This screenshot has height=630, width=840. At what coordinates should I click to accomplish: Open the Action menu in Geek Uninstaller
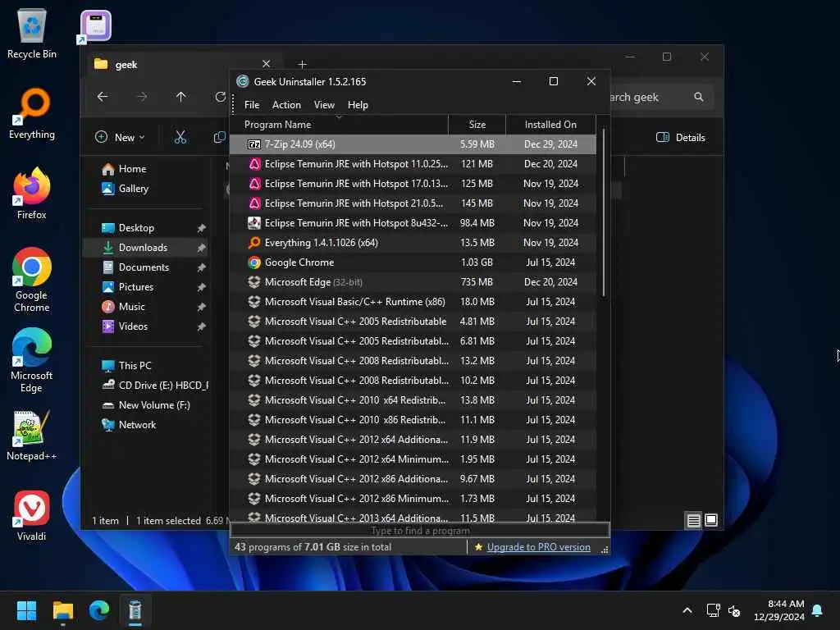(286, 105)
